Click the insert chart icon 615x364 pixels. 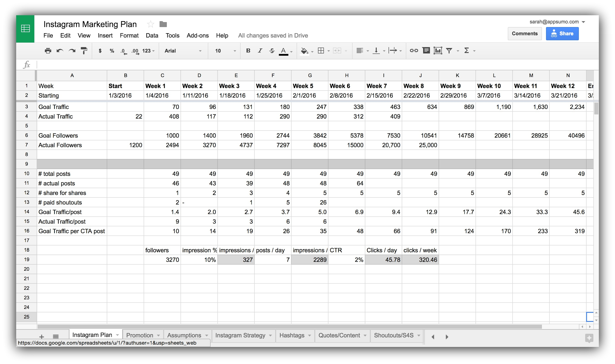coord(438,51)
